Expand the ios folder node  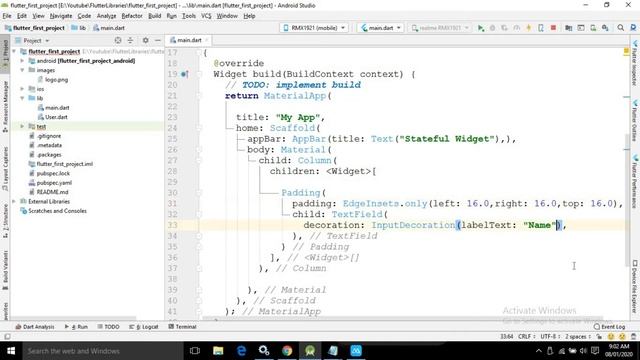(22, 89)
